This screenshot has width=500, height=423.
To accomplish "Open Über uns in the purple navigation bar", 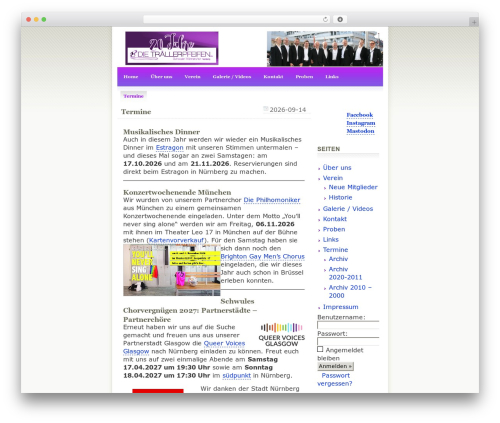I will pos(161,77).
